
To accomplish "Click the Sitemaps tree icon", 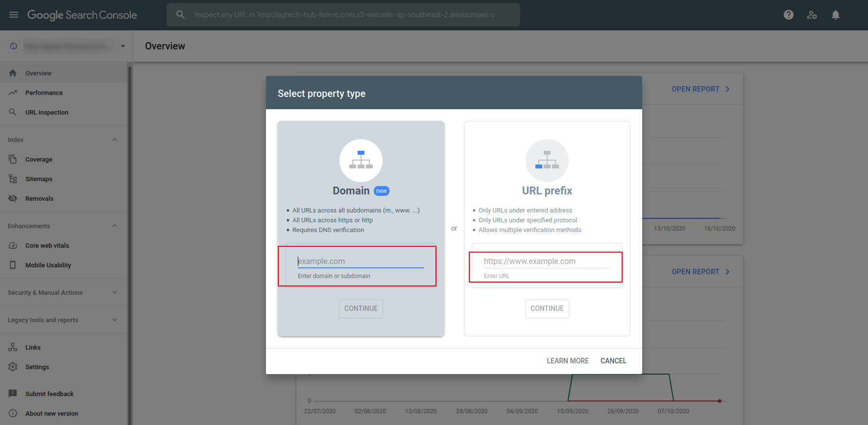I will coord(13,179).
